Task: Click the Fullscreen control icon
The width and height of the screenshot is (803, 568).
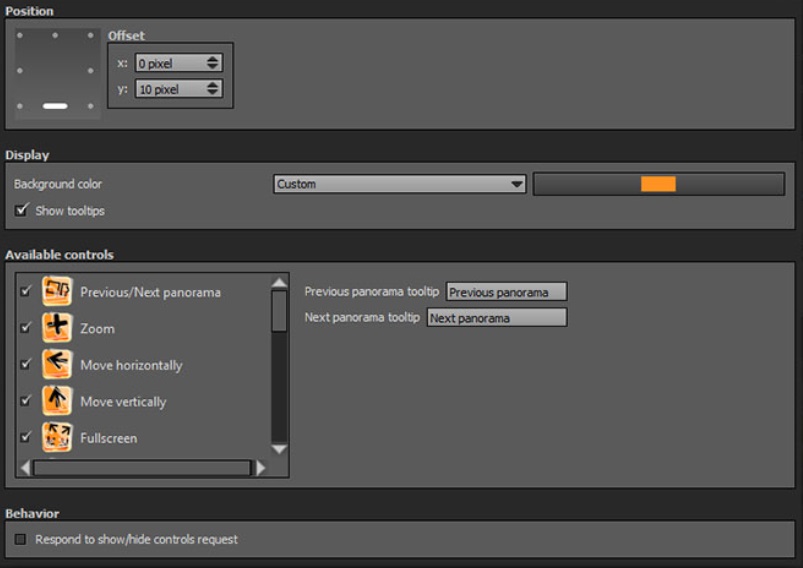Action: [x=57, y=436]
